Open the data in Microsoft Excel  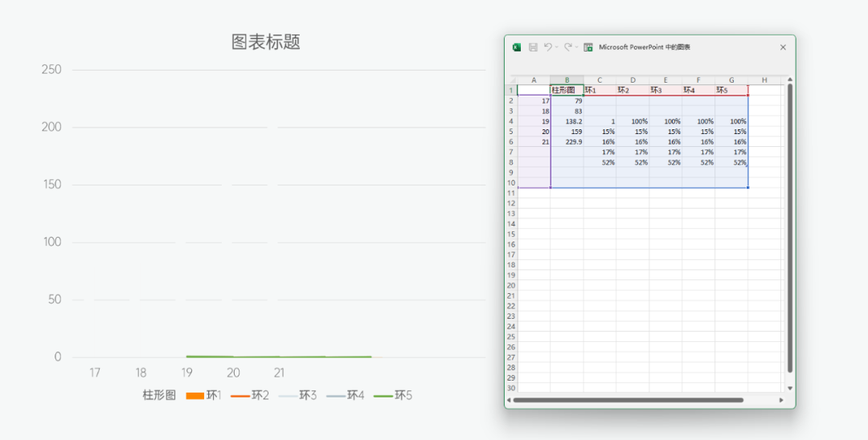click(588, 47)
